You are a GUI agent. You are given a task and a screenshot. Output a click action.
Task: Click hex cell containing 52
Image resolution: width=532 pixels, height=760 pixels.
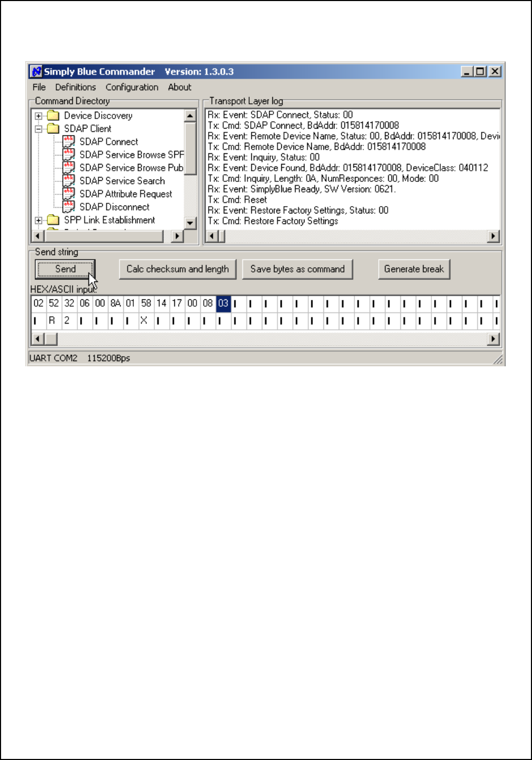click(x=54, y=303)
